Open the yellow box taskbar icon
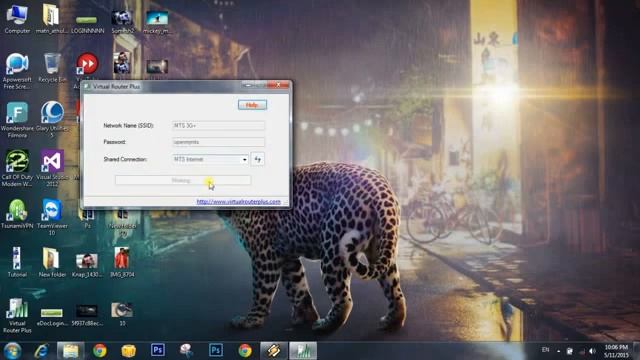Screen dimensions: 640x360 pos(129,351)
